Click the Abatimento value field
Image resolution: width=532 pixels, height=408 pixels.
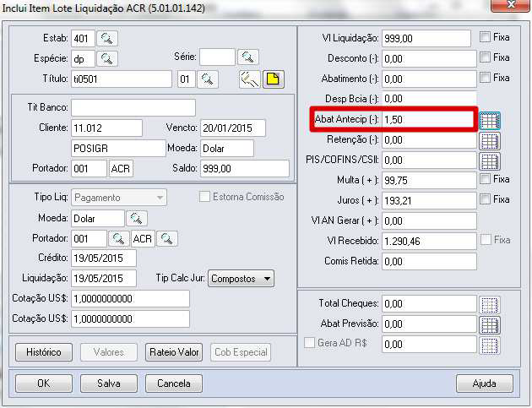pos(429,79)
